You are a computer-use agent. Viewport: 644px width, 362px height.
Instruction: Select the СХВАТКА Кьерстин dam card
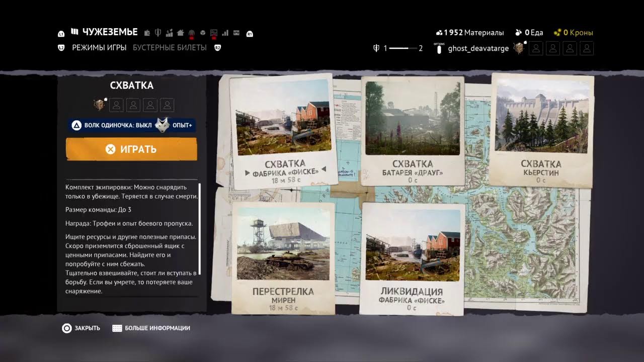tap(541, 130)
